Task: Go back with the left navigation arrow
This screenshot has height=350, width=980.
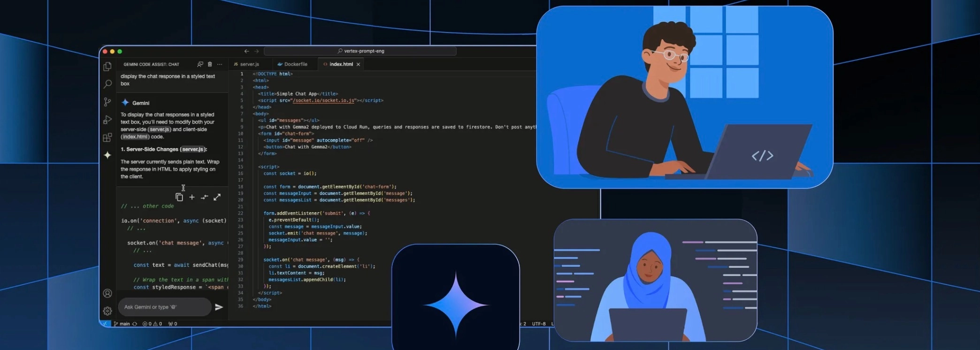Action: click(x=246, y=51)
